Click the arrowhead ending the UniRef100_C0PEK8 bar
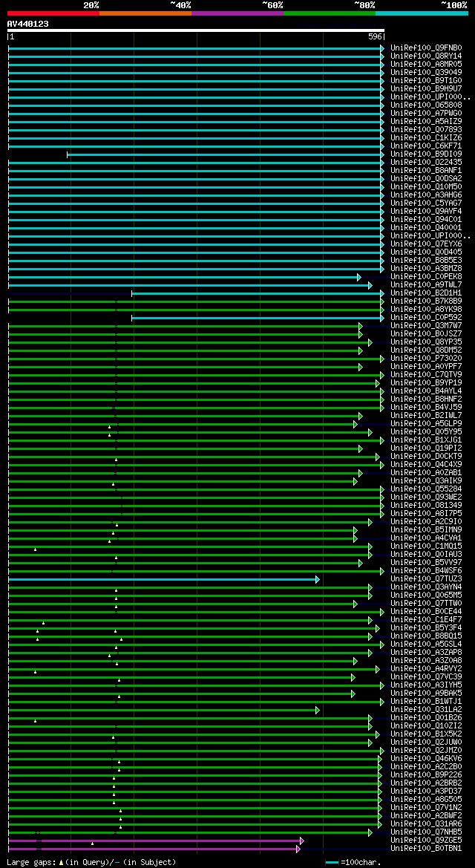 point(358,277)
